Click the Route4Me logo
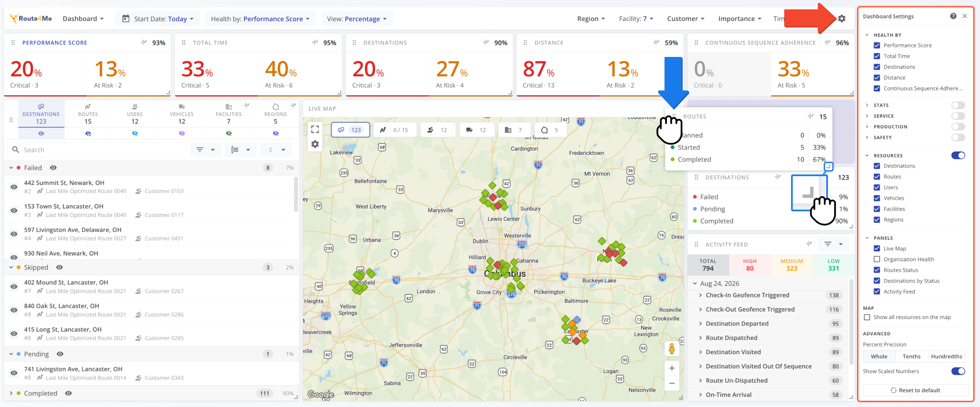This screenshot has width=980, height=407. (31, 18)
